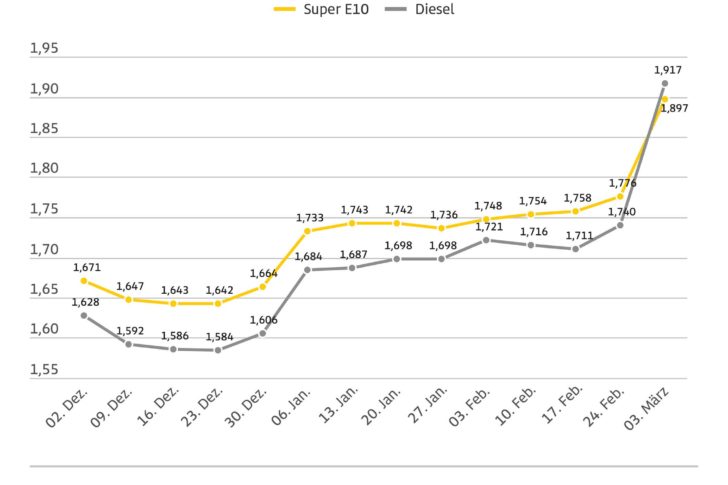The image size is (728, 485).
Task: Click the Super E10 point for 17. Feb.
Action: point(575,211)
